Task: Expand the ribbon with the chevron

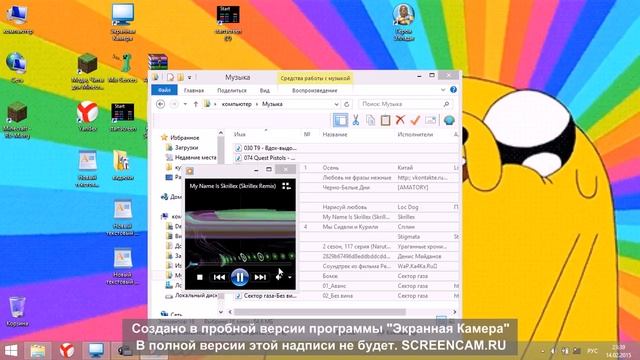Action: [x=443, y=90]
